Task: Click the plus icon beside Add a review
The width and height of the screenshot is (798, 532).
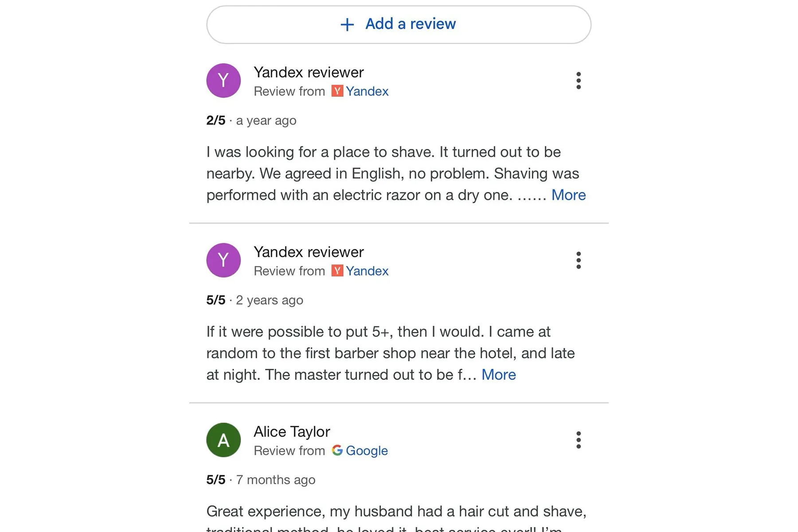Action: point(347,24)
